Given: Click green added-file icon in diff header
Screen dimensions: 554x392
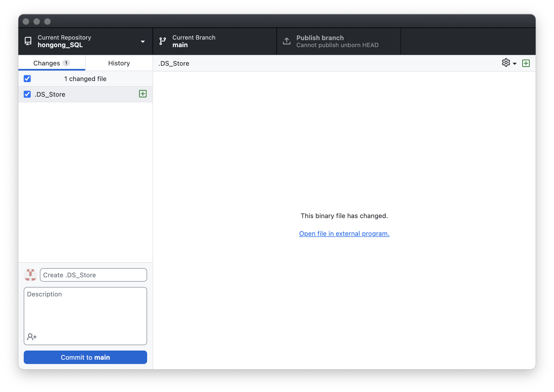Looking at the screenshot, I should [526, 63].
